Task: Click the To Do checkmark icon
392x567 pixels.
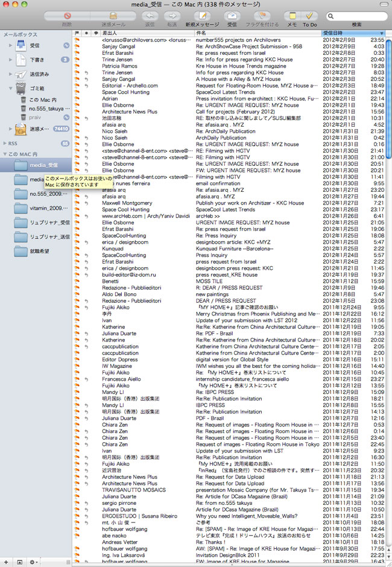Action: coord(309,16)
